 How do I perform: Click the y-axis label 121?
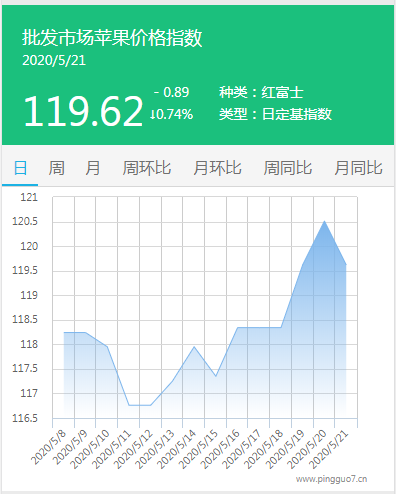pyautogui.click(x=29, y=197)
